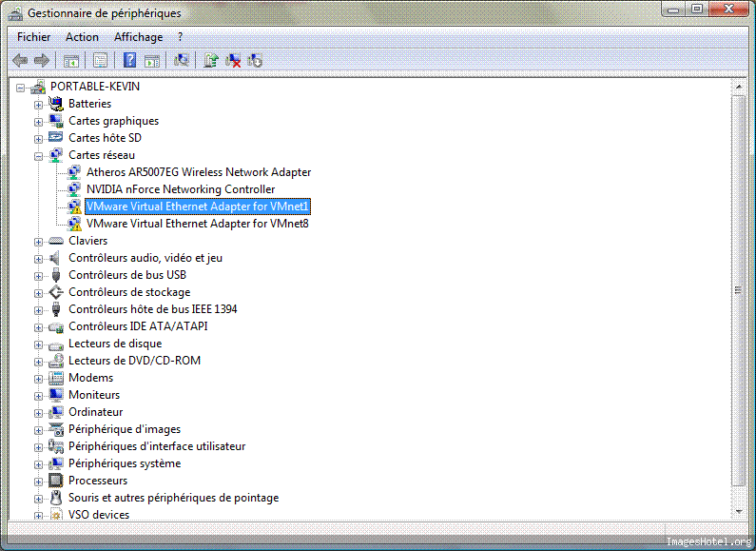756x551 pixels.
Task: Maximize the Gestionnaire de périphériques window
Action: 697,10
